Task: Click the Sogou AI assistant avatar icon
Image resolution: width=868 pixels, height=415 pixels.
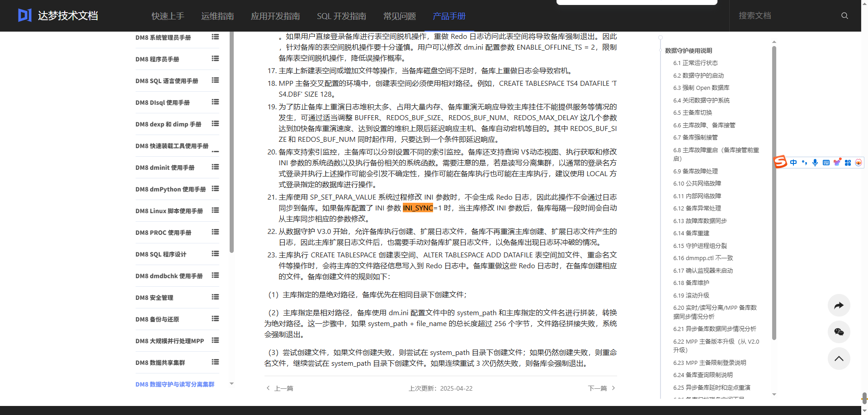Action: click(x=859, y=163)
